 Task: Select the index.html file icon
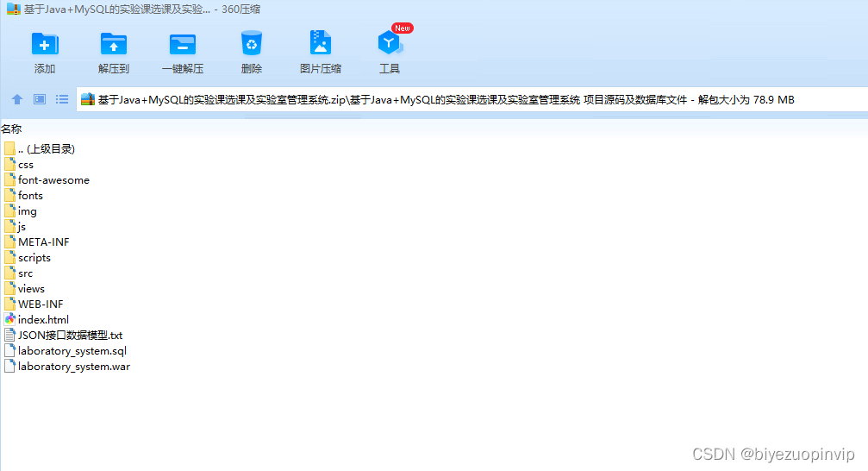9,319
